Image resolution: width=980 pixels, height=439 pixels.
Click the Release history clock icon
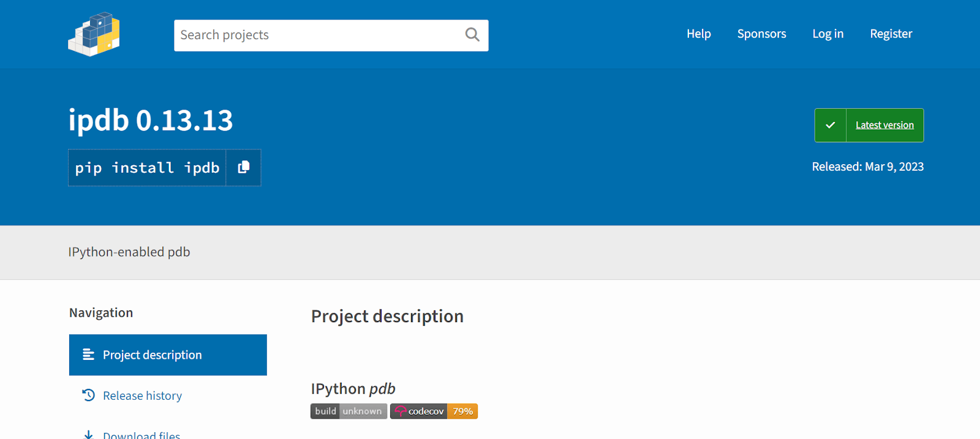[88, 395]
